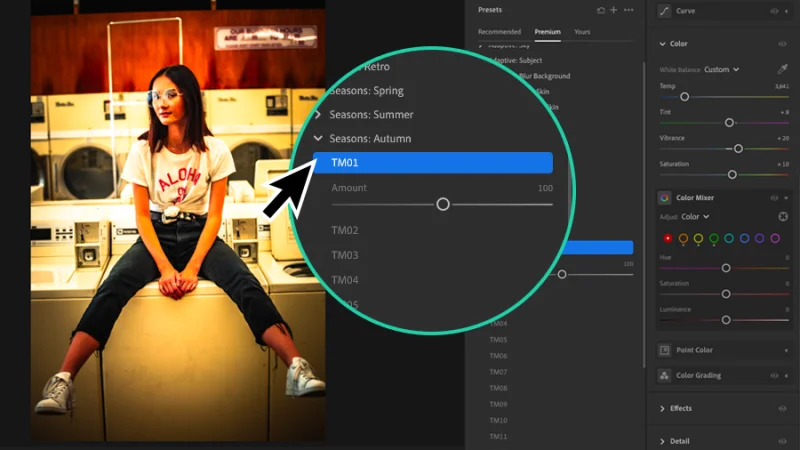The width and height of the screenshot is (800, 450).
Task: Select the green color mixer swatch
Action: (x=714, y=238)
